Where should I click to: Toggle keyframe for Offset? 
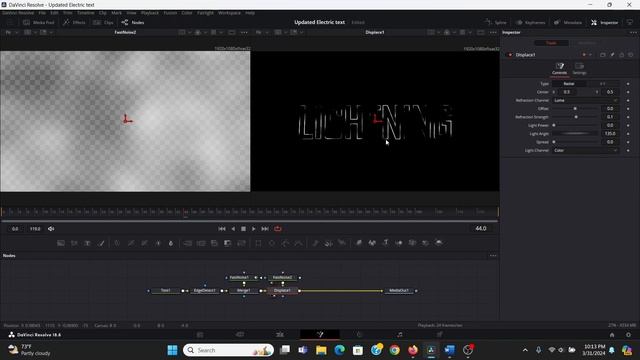coord(628,109)
